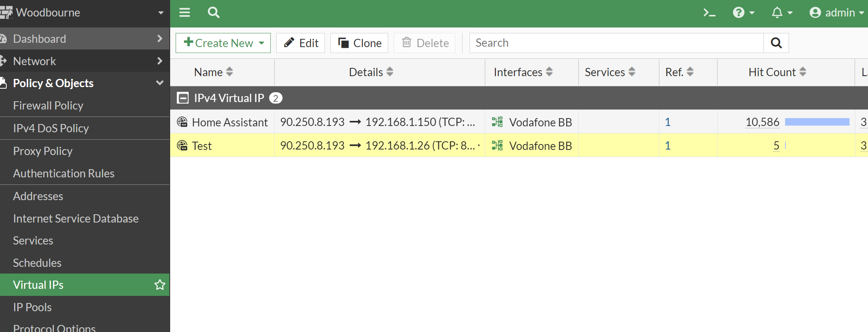The height and width of the screenshot is (332, 868).
Task: Toggle sorting on the Name column
Action: [230, 72]
